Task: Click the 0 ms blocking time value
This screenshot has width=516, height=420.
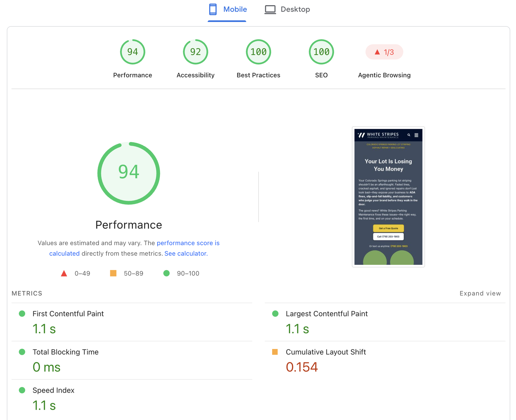Action: point(46,367)
